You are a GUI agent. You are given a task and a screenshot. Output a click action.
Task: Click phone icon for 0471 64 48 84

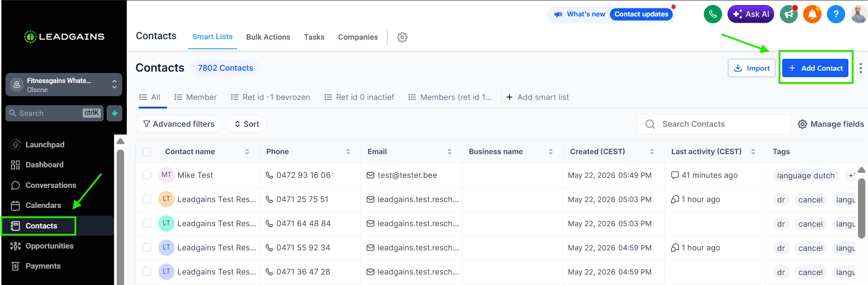pos(269,223)
